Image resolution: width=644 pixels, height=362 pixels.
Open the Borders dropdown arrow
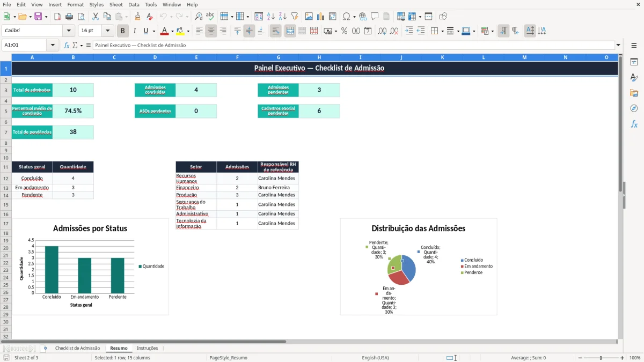point(442,31)
